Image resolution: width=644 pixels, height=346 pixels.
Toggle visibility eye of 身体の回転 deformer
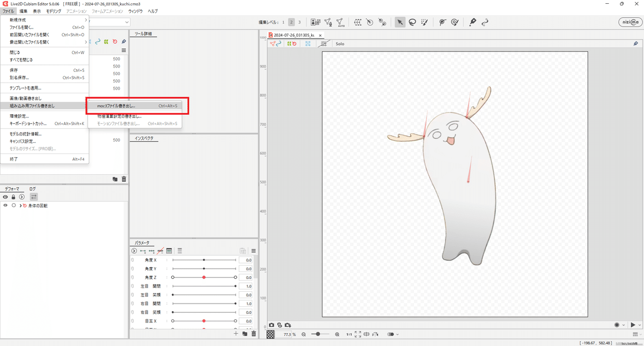pyautogui.click(x=5, y=205)
